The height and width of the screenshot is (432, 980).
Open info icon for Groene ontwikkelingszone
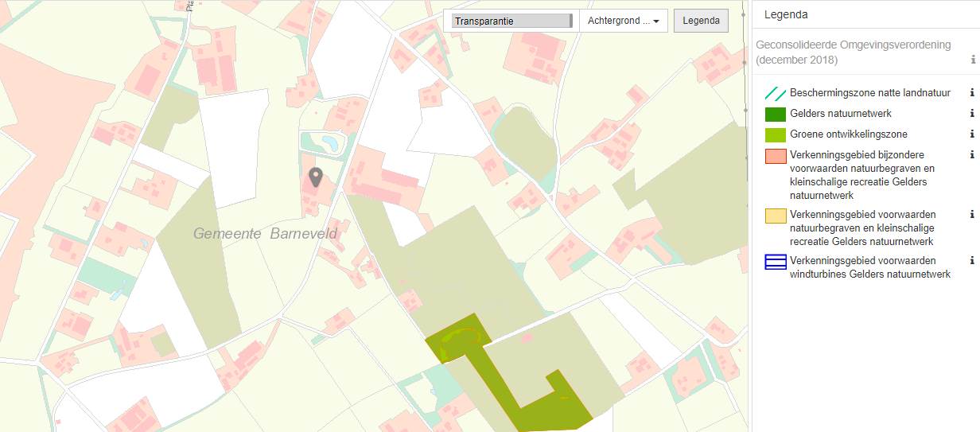coord(972,134)
